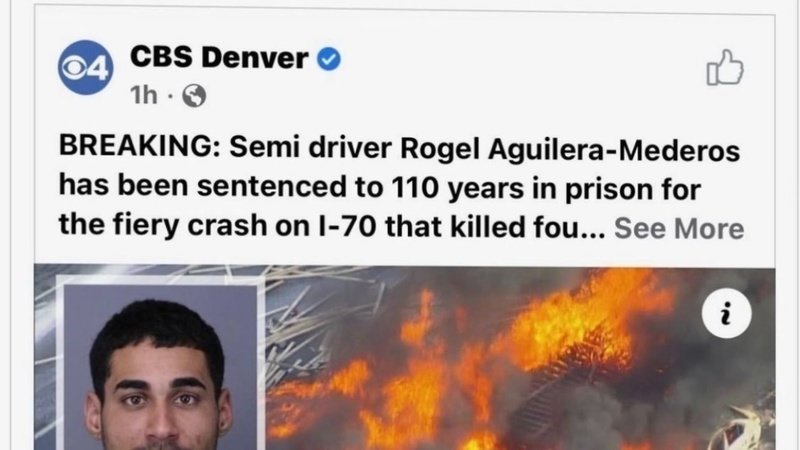Open the CBS Denver page name

click(x=219, y=58)
